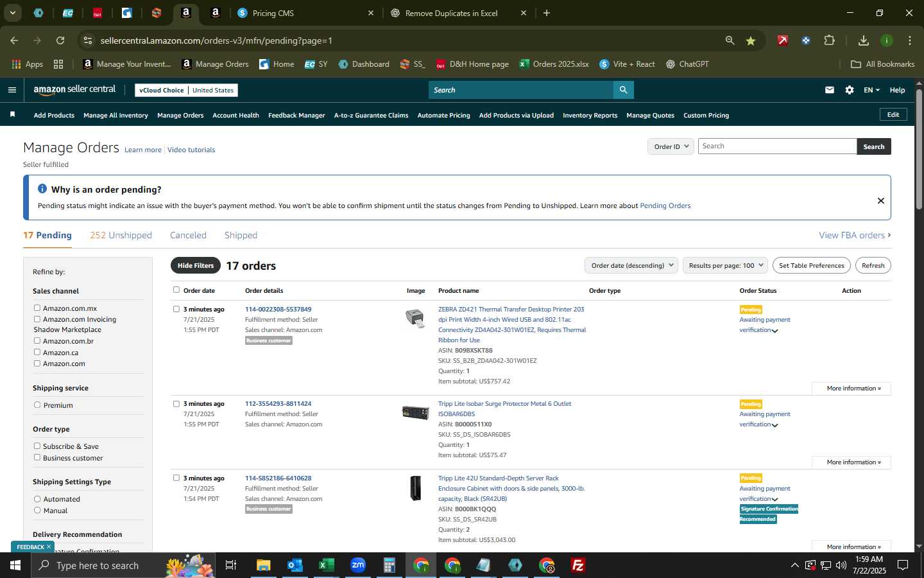Open Excel from the Windows taskbar
924x578 pixels.
[x=326, y=565]
